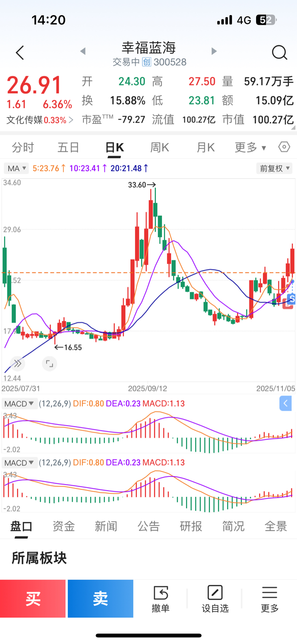Image resolution: width=297 pixels, height=644 pixels.
Task: Tap the 33.60 high price label on chart
Action: pos(137,185)
